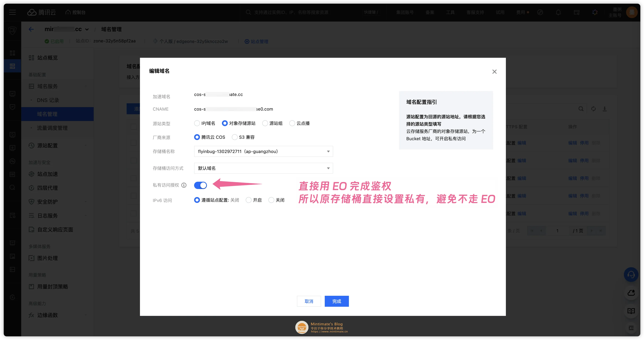Open 站点概览 in the sidebar

[47, 58]
